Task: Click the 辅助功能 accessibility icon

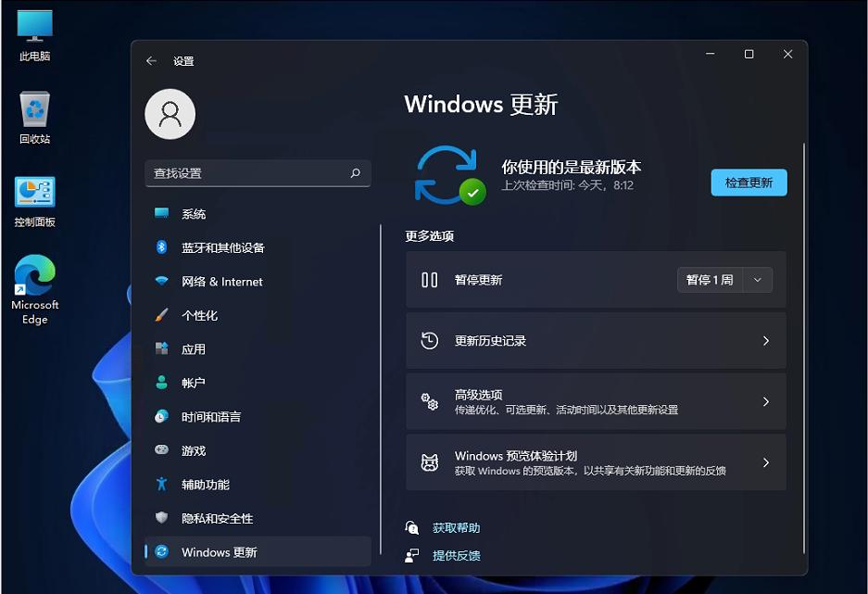Action: (x=161, y=484)
